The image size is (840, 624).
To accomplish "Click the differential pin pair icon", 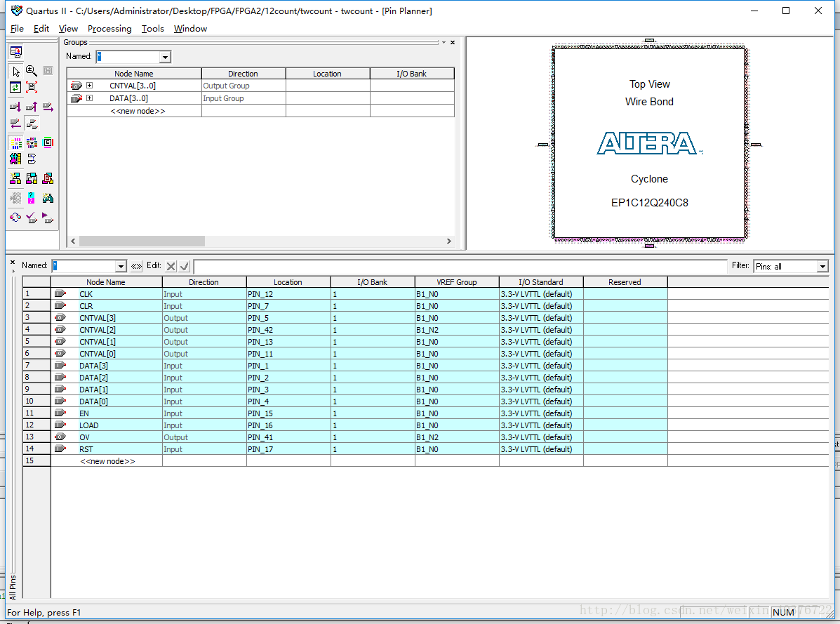I will (32, 159).
